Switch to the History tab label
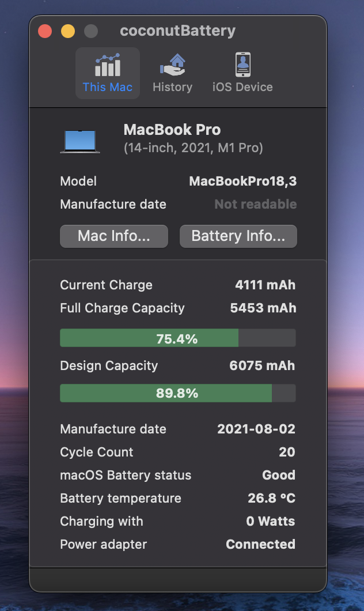 pos(172,87)
